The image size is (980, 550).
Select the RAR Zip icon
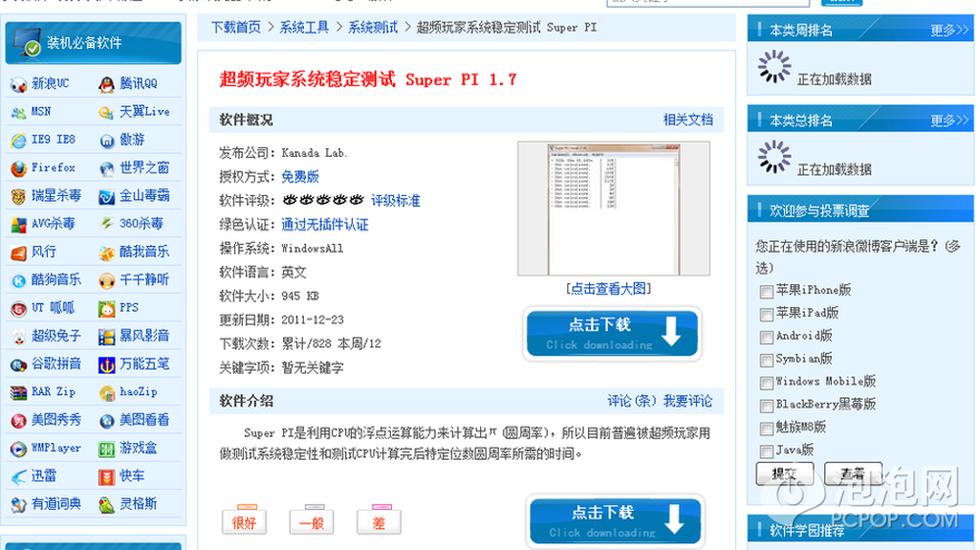coord(19,392)
